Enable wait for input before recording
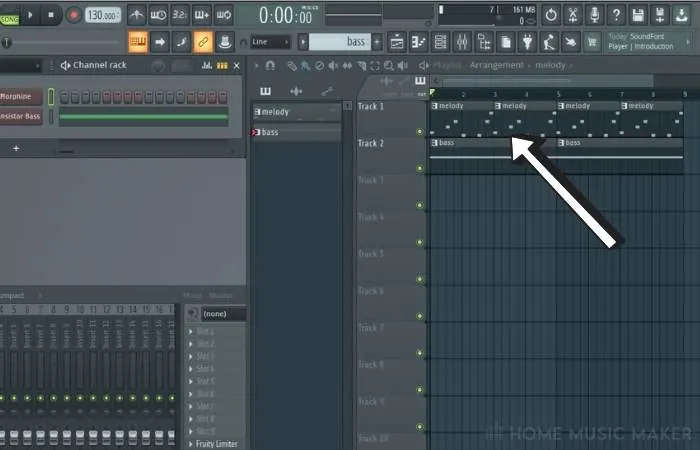Image resolution: width=700 pixels, height=450 pixels. [x=158, y=15]
